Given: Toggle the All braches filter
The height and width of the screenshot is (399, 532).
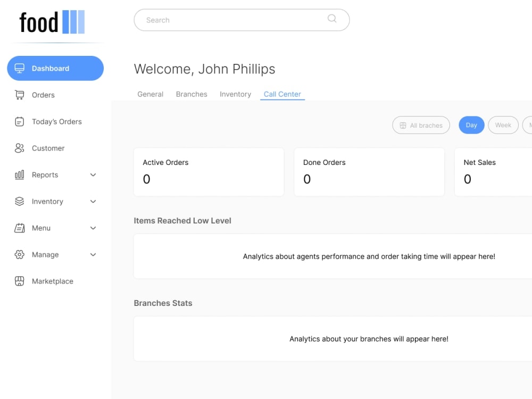Looking at the screenshot, I should (x=421, y=125).
